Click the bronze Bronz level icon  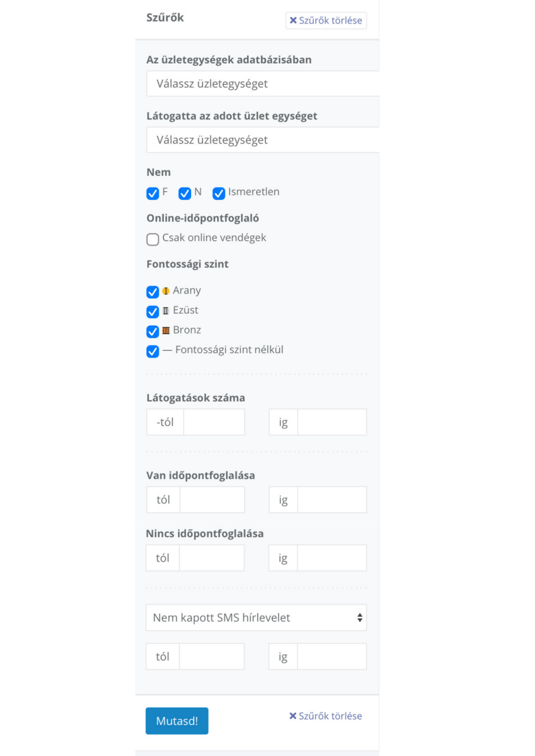click(166, 330)
